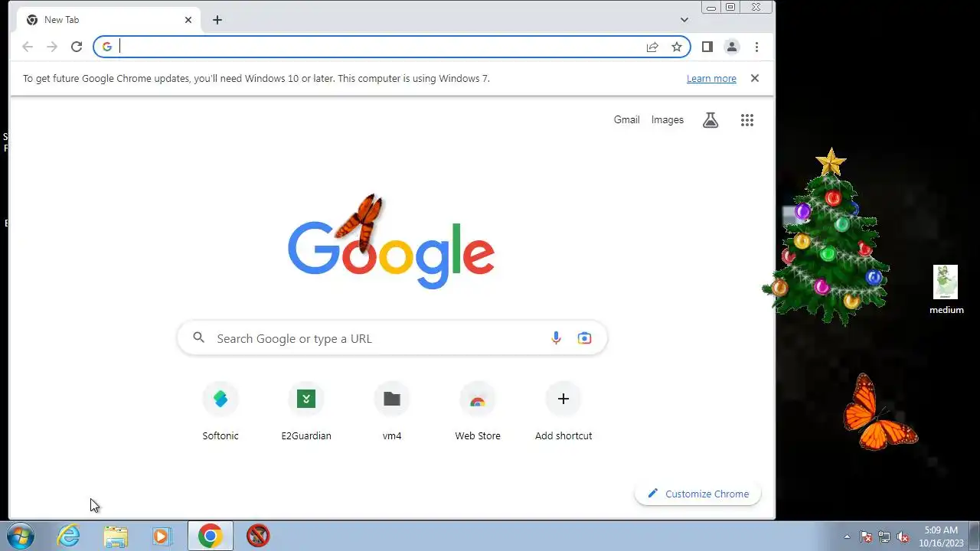Open a new tab with the plus button

[x=217, y=20]
